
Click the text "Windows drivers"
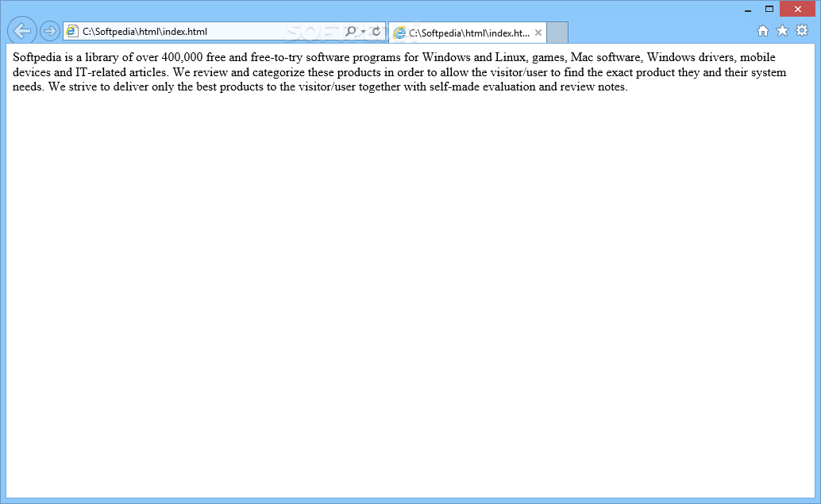coord(692,57)
